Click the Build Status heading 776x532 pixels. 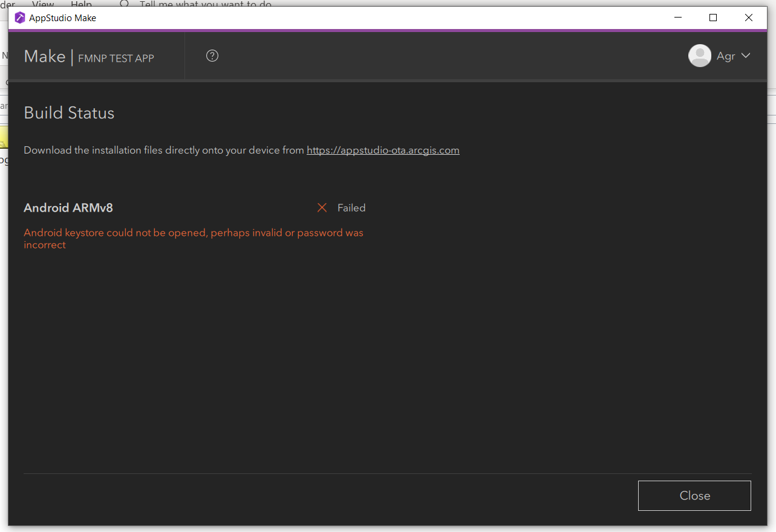[x=69, y=113]
